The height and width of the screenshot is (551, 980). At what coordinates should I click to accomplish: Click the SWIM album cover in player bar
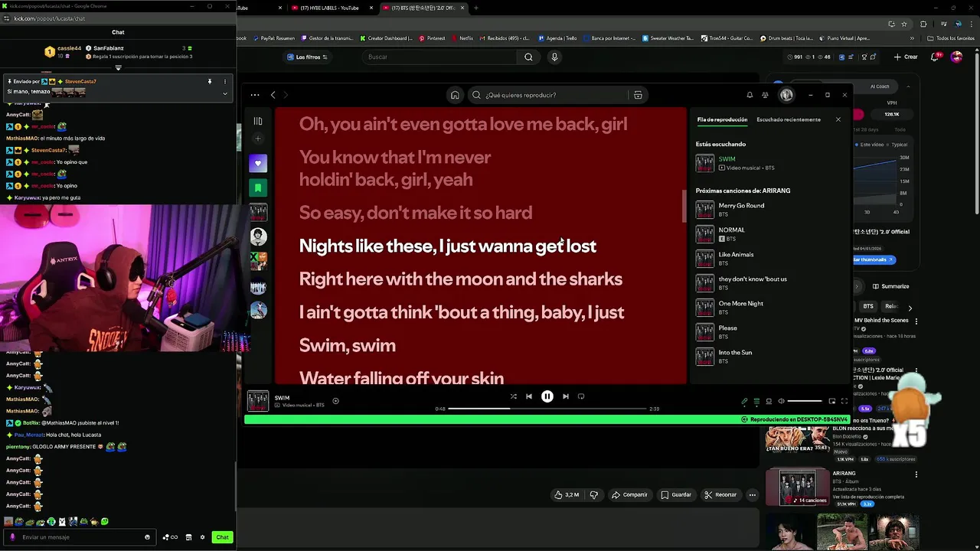point(258,401)
